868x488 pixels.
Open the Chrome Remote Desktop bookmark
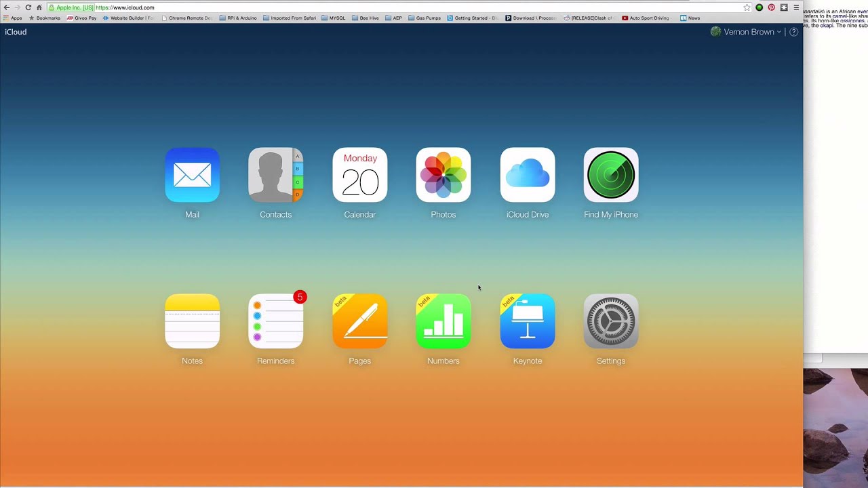coord(186,18)
